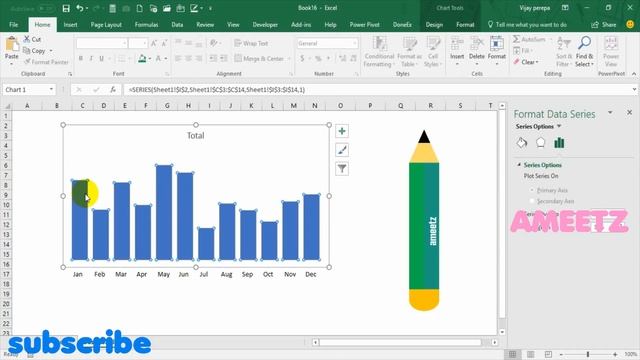Image resolution: width=640 pixels, height=360 pixels.
Task: Close the Format Data Series pane
Action: (x=629, y=112)
